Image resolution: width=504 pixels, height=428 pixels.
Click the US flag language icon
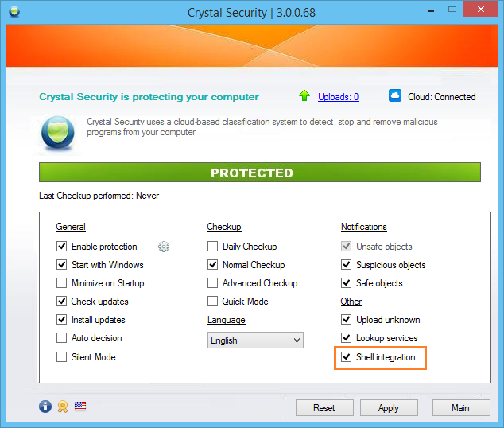[x=80, y=407]
